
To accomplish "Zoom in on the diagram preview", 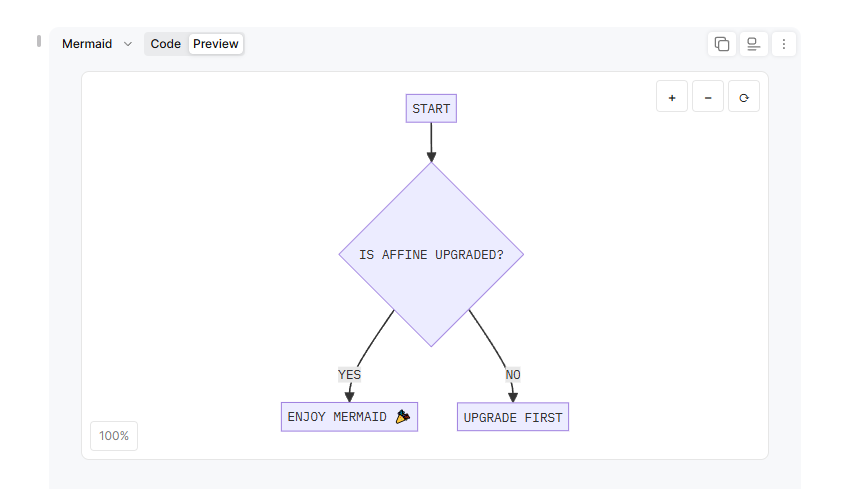I will coord(672,97).
